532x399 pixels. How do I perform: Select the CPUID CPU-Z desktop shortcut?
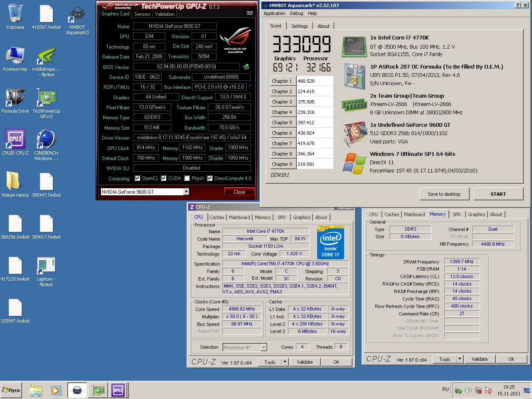pos(15,142)
